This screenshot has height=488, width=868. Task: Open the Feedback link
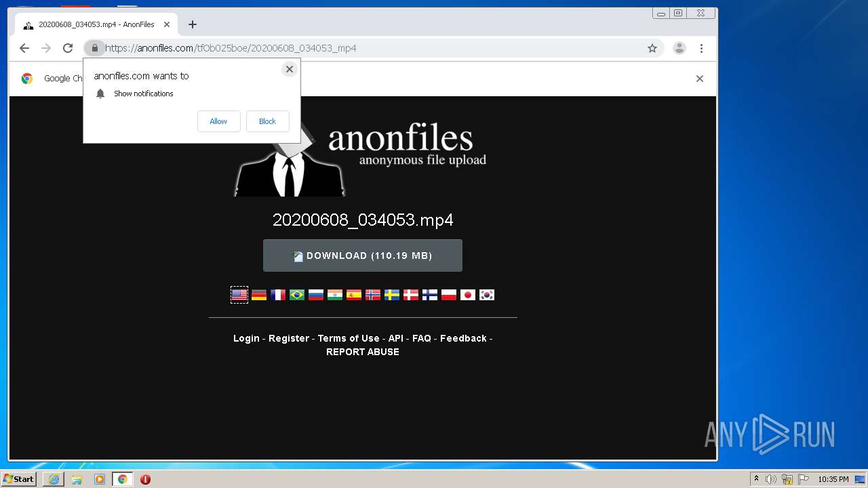[x=463, y=338]
